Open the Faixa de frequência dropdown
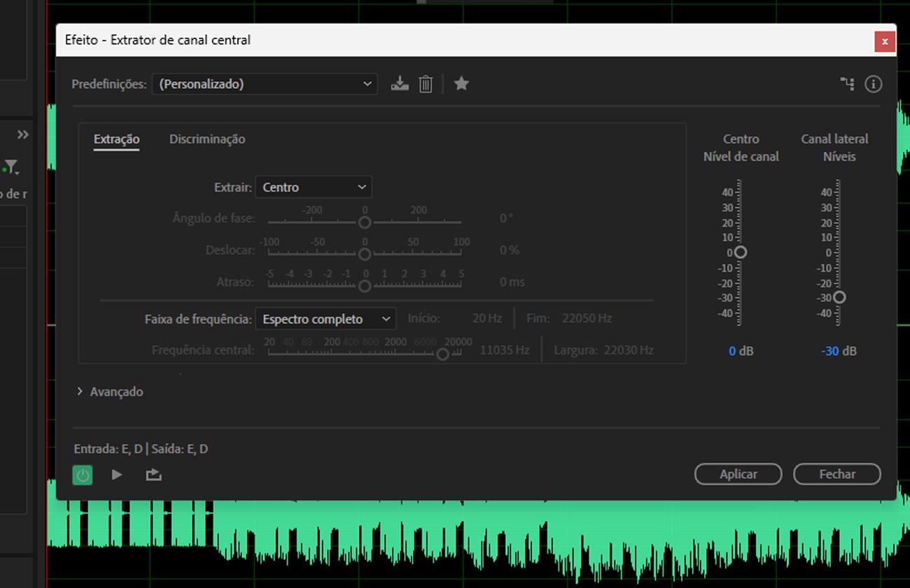 325,319
